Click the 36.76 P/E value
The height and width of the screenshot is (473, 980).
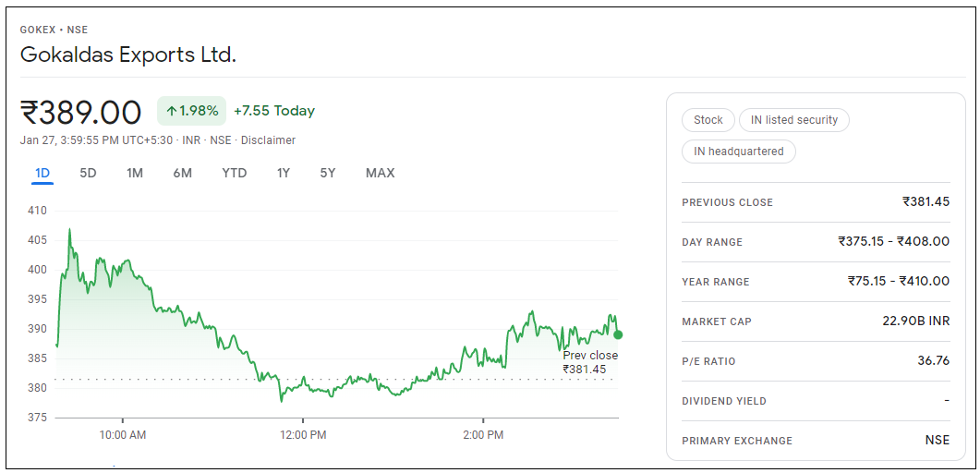click(x=933, y=361)
